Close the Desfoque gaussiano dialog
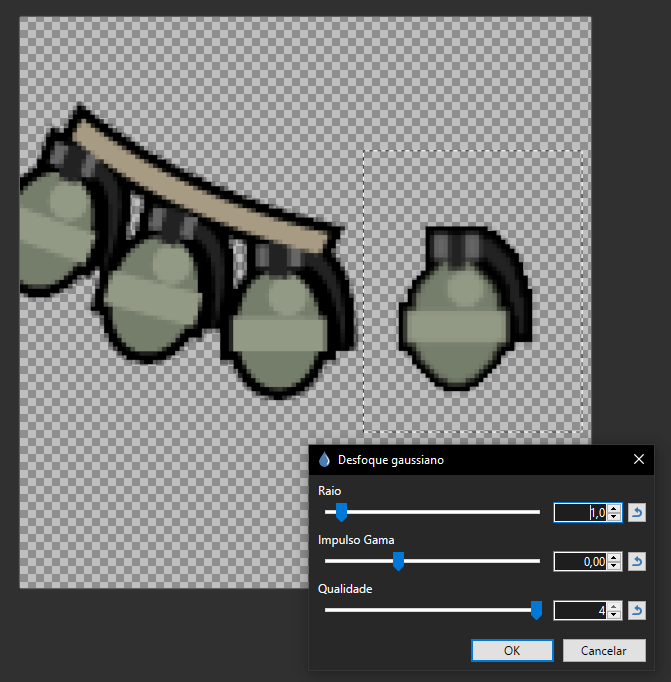This screenshot has width=671, height=682. (639, 459)
